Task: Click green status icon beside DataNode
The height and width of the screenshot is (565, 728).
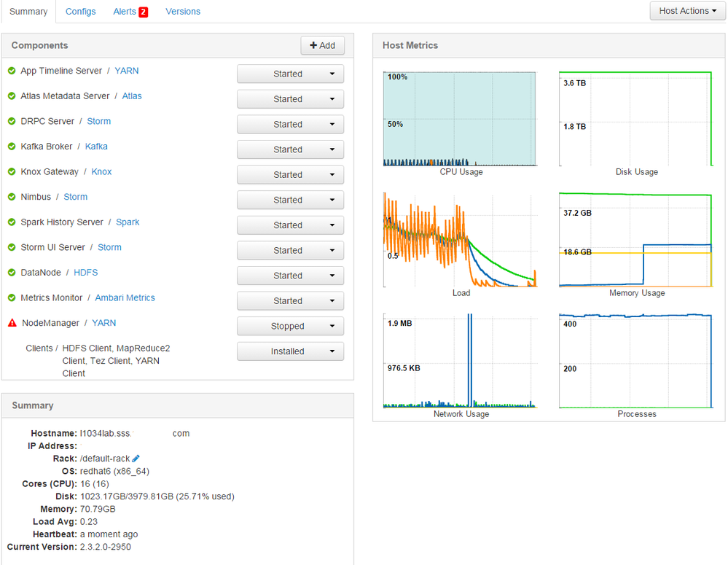Action: [12, 273]
